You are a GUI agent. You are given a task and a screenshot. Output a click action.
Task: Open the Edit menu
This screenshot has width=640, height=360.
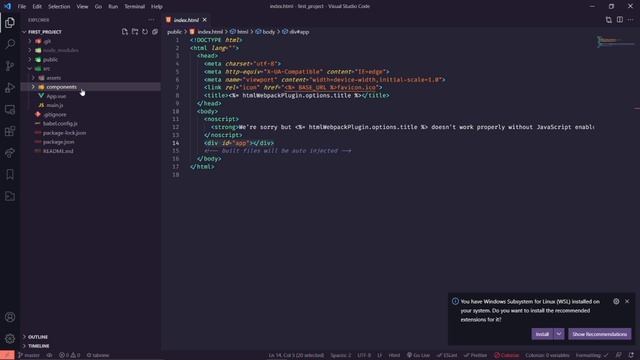[37, 6]
